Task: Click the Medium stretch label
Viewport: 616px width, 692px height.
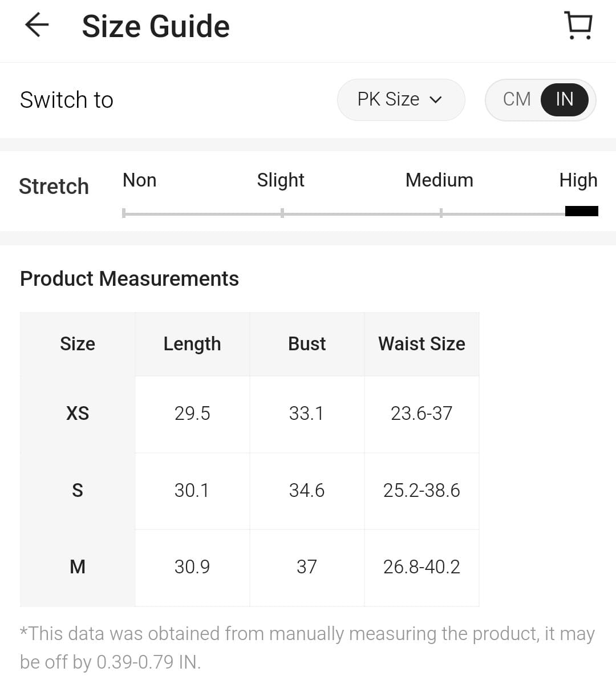Action: 439,180
